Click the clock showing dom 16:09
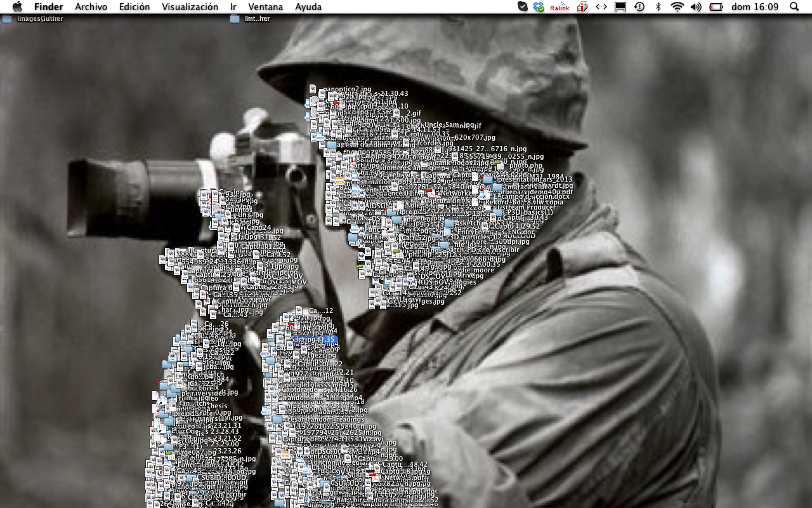The width and height of the screenshot is (812, 508). (x=755, y=7)
